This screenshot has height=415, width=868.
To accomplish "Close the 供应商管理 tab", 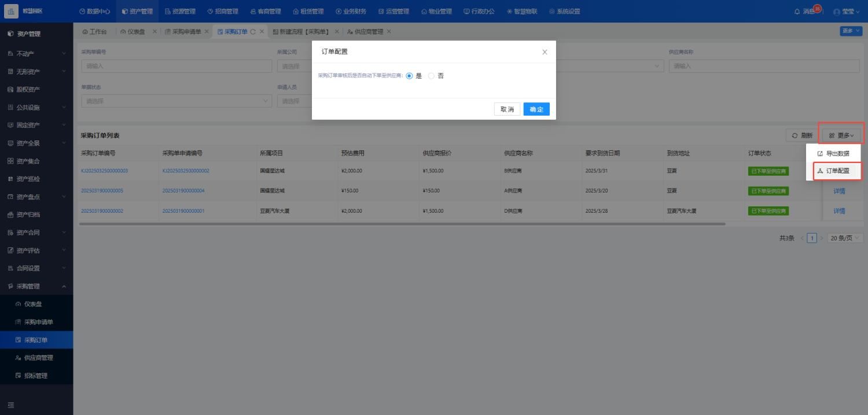I will tap(389, 32).
